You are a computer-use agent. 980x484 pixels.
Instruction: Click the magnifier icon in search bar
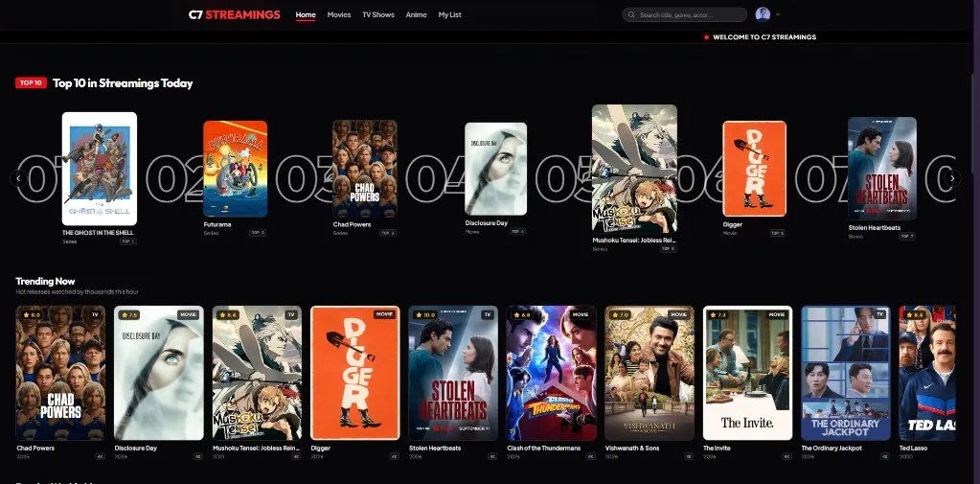click(x=631, y=14)
